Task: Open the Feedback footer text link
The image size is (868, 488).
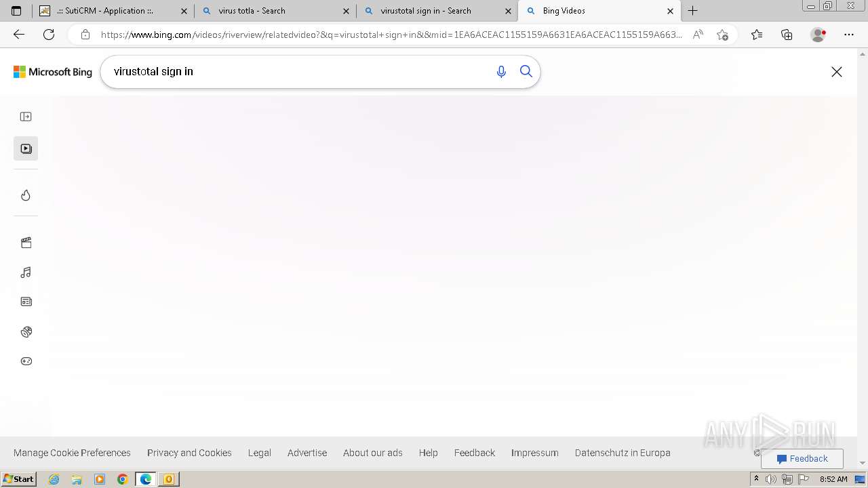Action: pos(475,453)
